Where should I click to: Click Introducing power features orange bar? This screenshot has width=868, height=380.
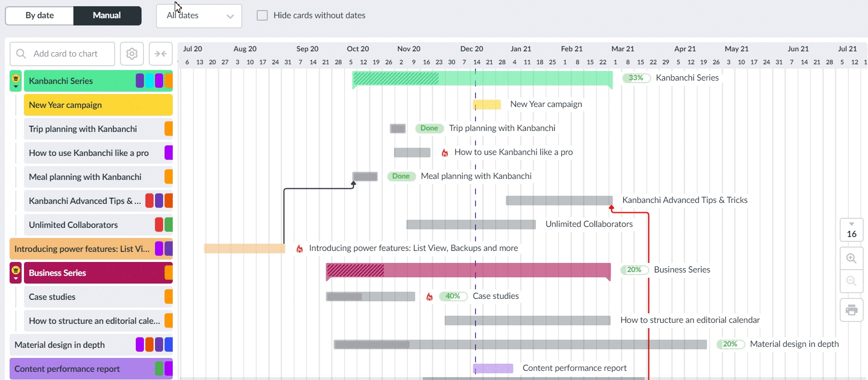click(245, 249)
